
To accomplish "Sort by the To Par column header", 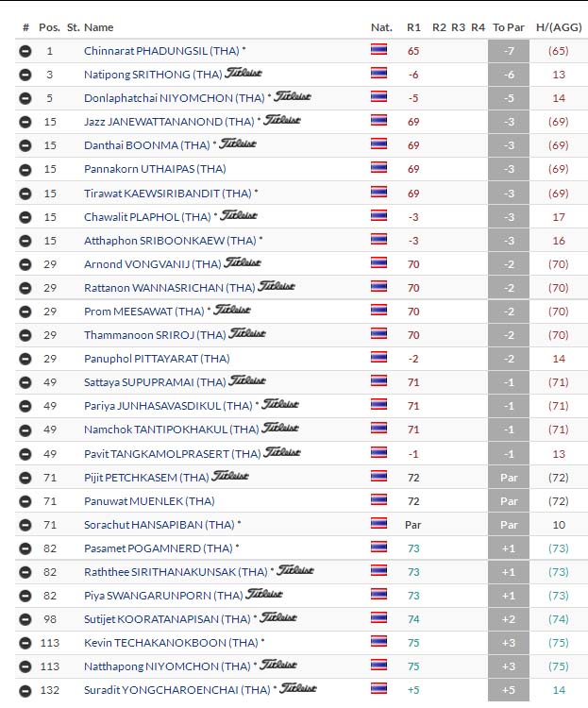I will click(509, 27).
